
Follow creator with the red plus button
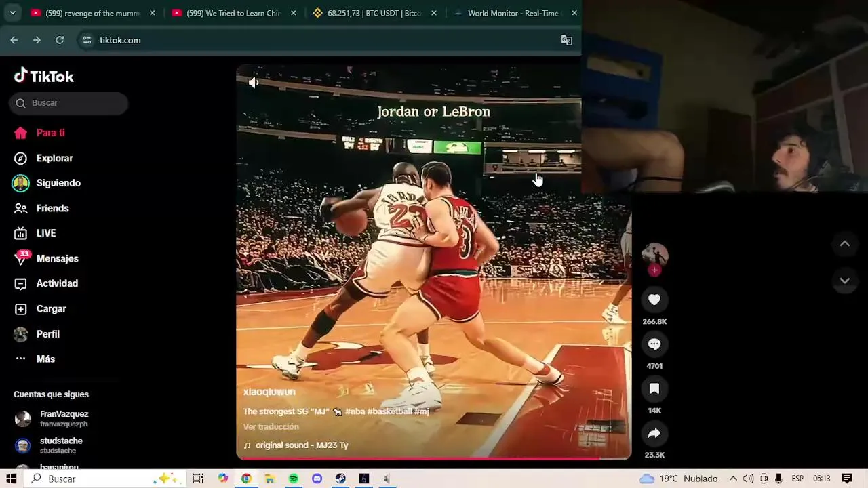click(654, 270)
